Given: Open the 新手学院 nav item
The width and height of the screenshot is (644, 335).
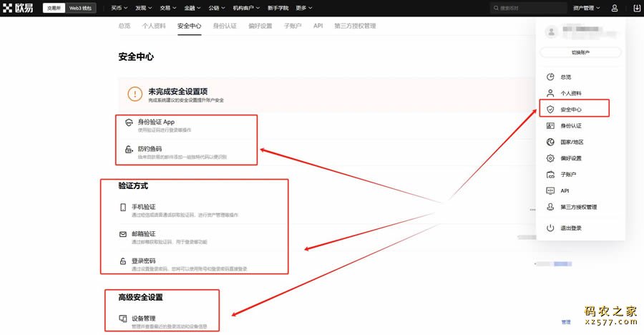Looking at the screenshot, I should click(x=278, y=8).
